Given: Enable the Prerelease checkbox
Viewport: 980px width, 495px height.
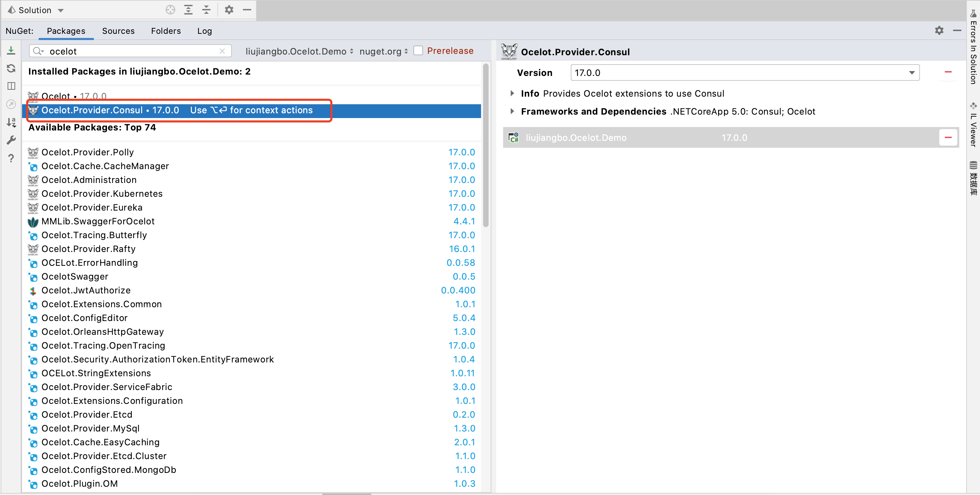Looking at the screenshot, I should point(418,51).
